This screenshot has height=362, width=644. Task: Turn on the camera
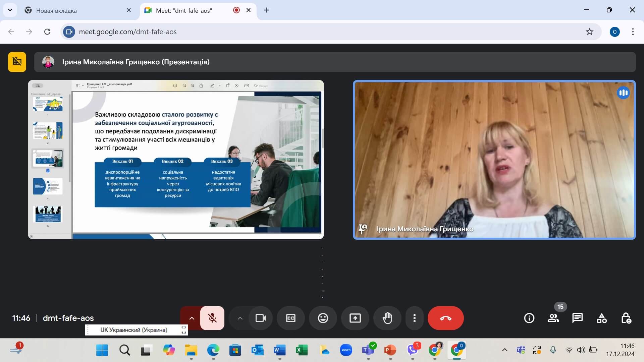tap(260, 318)
